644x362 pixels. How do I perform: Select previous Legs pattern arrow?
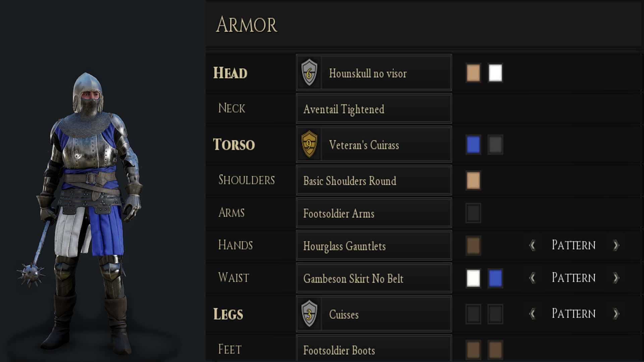click(x=532, y=314)
